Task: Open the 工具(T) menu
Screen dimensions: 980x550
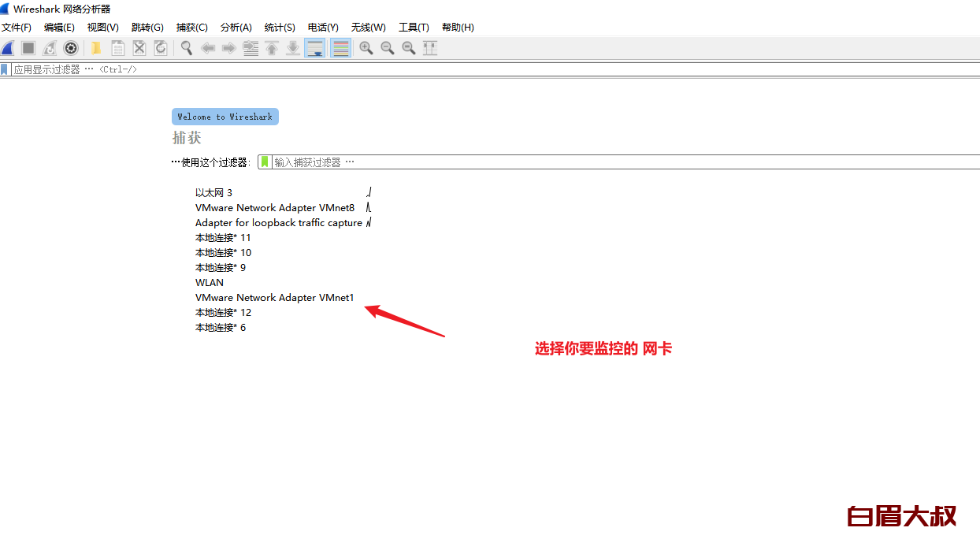Action: [x=414, y=28]
